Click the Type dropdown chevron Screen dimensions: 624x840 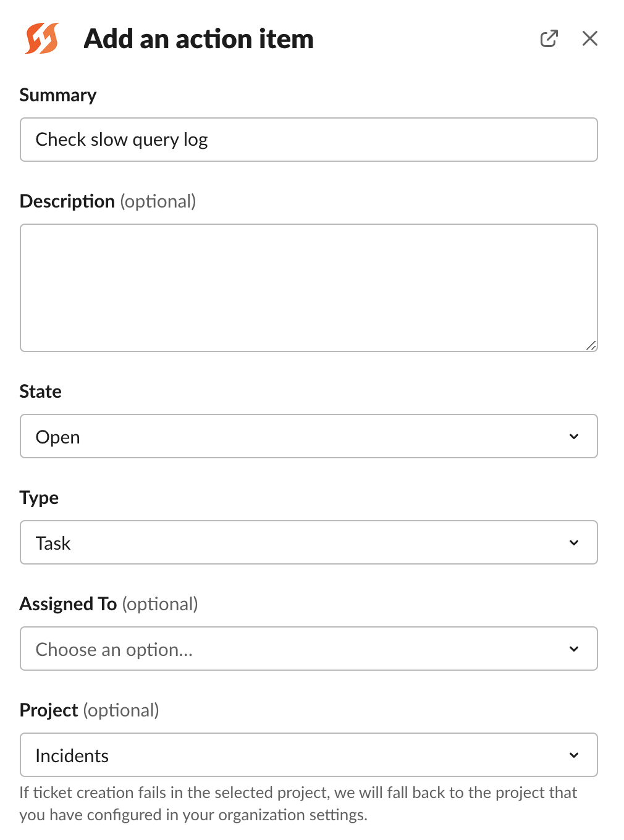574,542
